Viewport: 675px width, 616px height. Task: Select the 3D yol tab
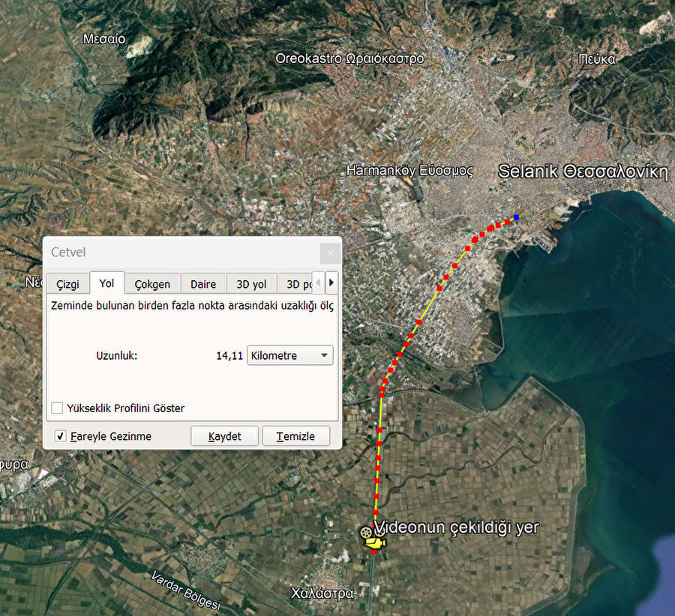[x=251, y=284]
